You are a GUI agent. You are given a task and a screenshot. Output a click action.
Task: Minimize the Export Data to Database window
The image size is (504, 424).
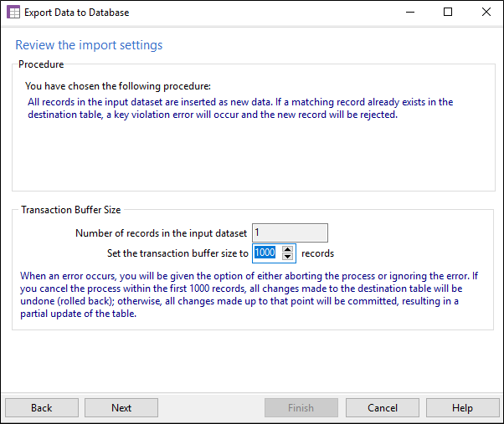410,13
